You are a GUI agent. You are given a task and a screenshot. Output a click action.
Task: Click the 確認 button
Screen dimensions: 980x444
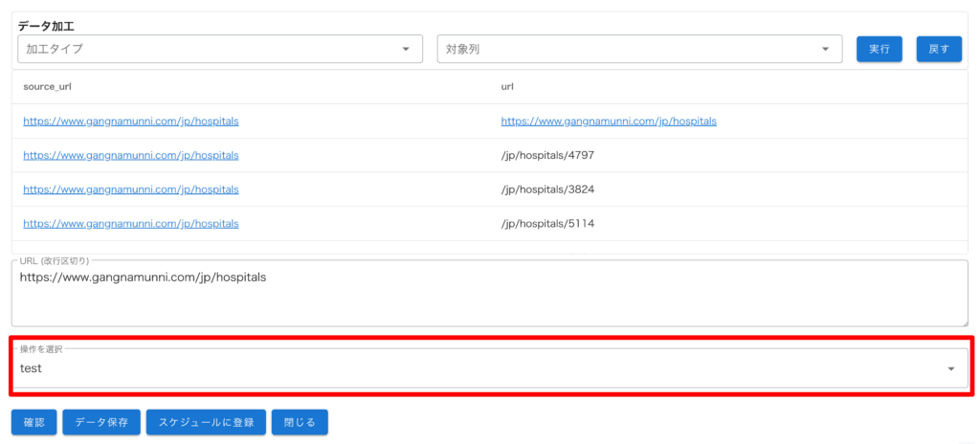[33, 422]
